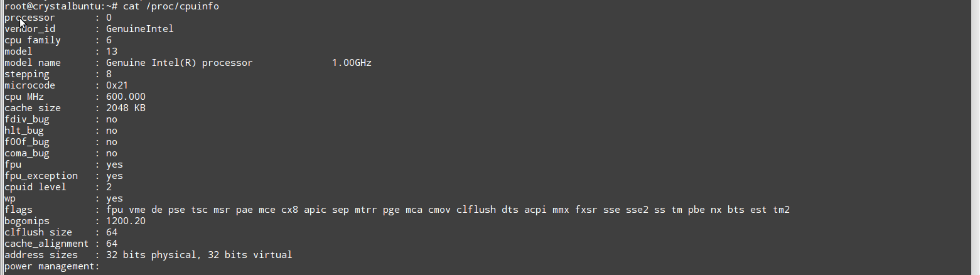Click the fdiv_bug label
The height and width of the screenshot is (275, 980).
click(x=27, y=119)
